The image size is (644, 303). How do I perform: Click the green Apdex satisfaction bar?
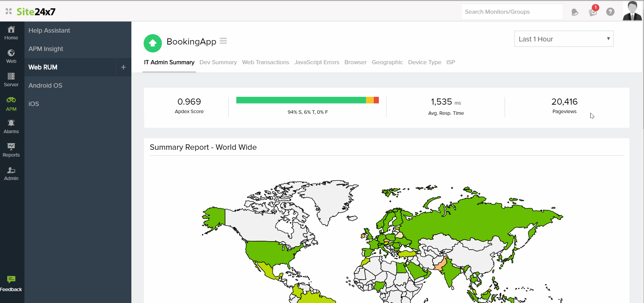301,100
